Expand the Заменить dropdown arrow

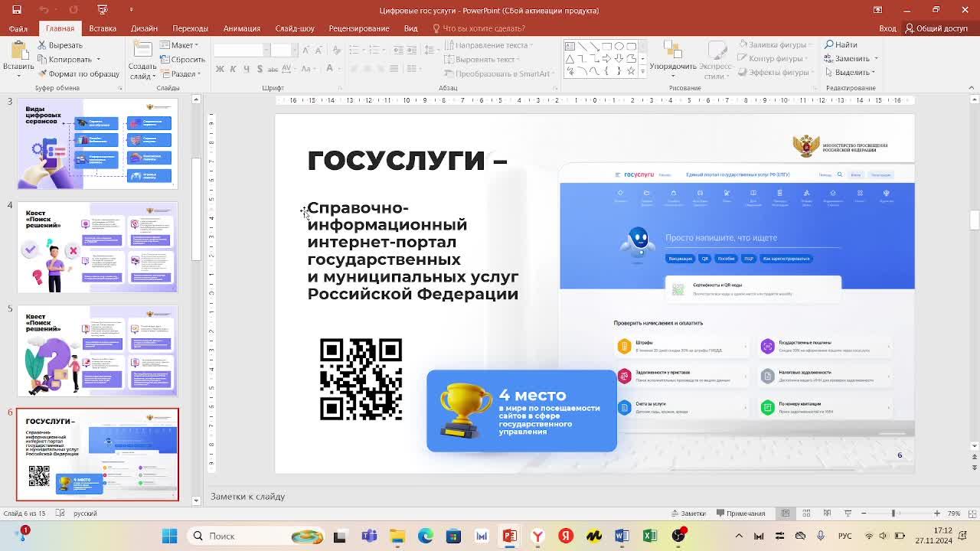coord(877,59)
